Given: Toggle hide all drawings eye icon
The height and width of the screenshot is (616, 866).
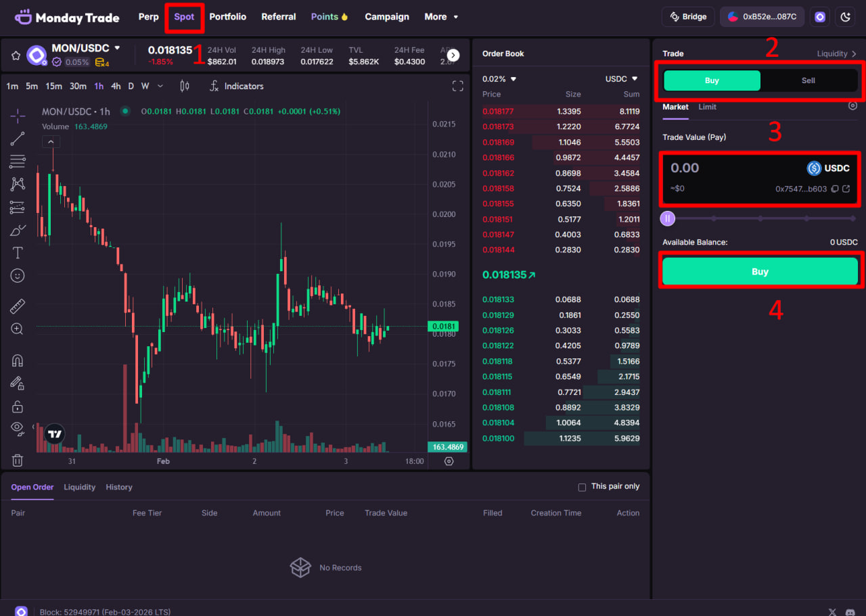Looking at the screenshot, I should pyautogui.click(x=18, y=427).
